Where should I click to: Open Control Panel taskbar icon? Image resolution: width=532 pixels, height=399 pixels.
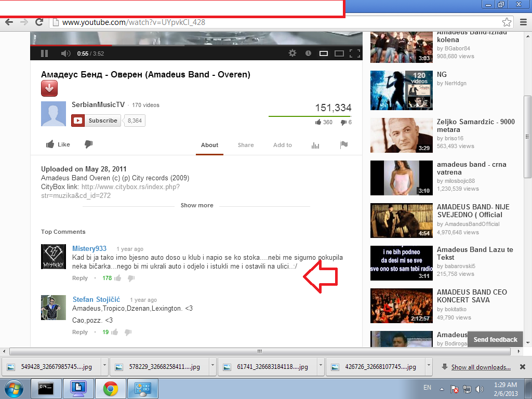142,389
